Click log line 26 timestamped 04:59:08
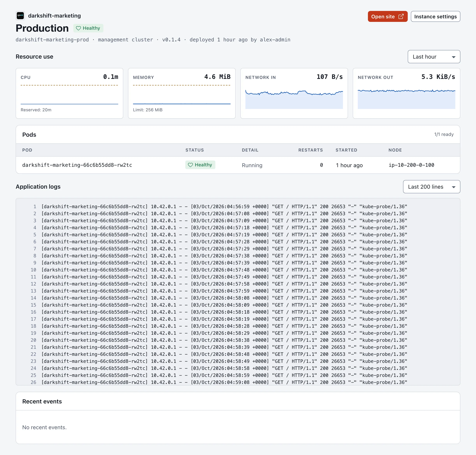The height and width of the screenshot is (455, 476). 224,382
